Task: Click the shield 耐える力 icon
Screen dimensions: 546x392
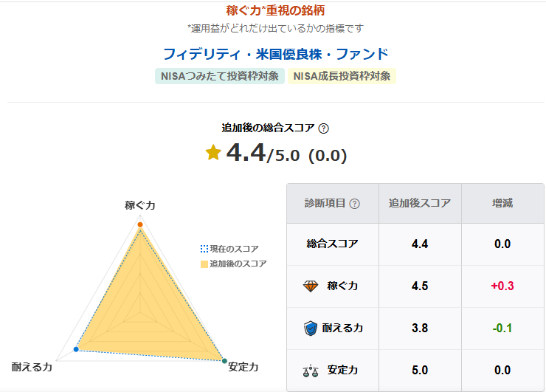Action: coord(311,329)
